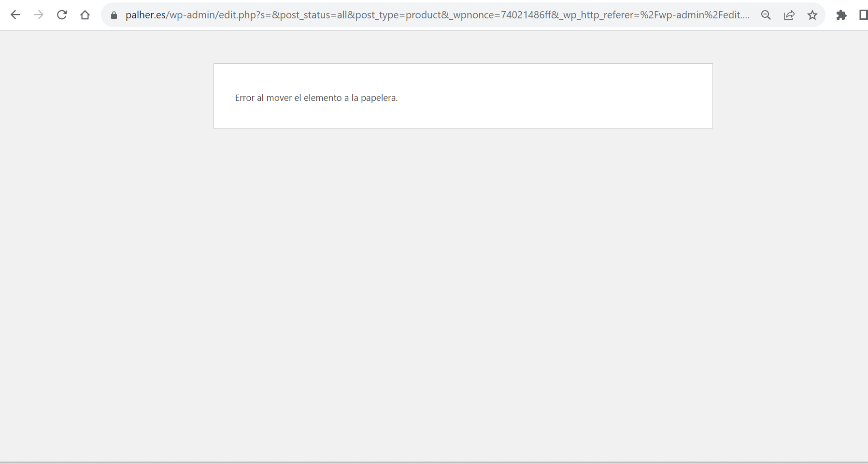Share this page via share icon

(x=789, y=15)
